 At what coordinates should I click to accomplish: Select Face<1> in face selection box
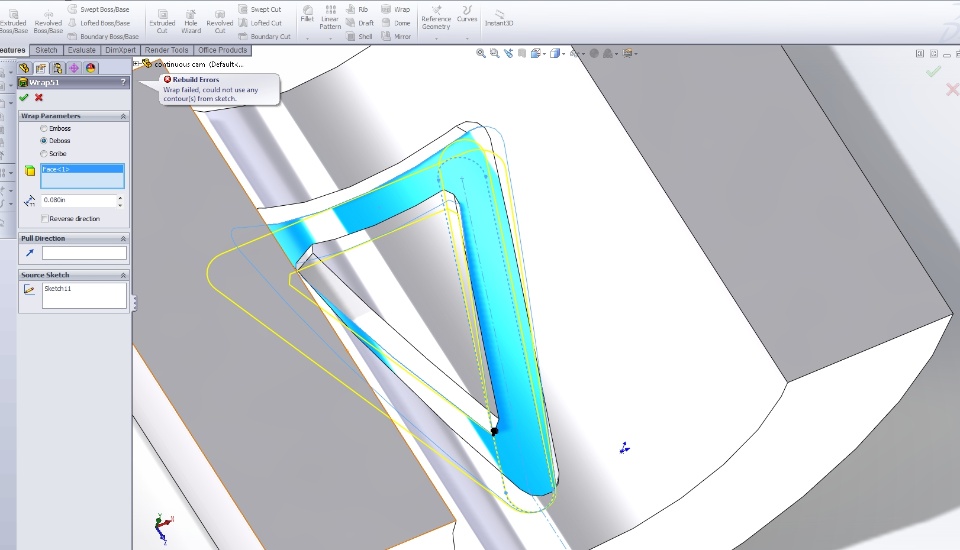(x=82, y=169)
